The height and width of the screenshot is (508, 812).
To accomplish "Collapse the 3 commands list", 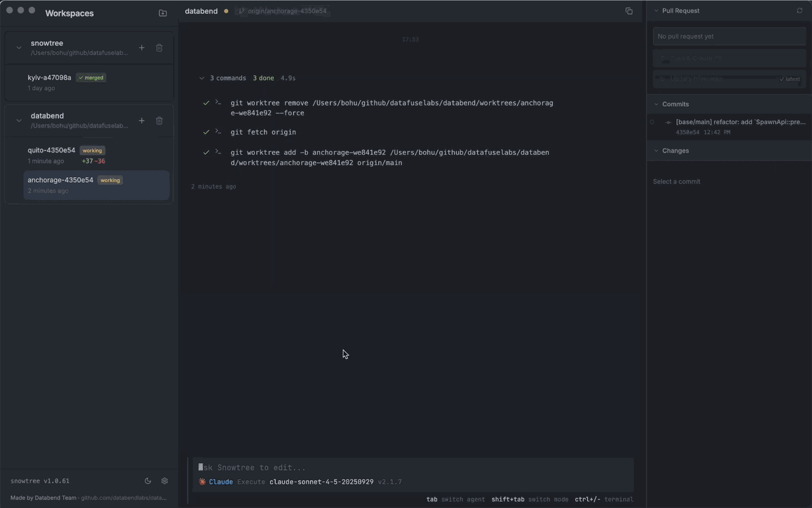I will [x=202, y=77].
